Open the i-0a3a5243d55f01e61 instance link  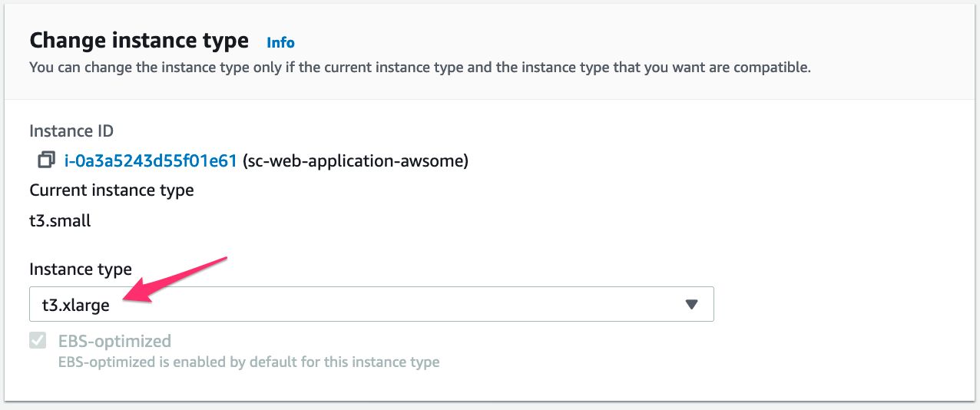pyautogui.click(x=151, y=160)
